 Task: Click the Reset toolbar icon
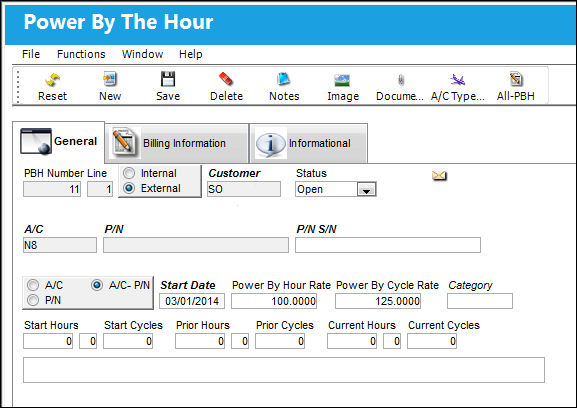[x=53, y=79]
